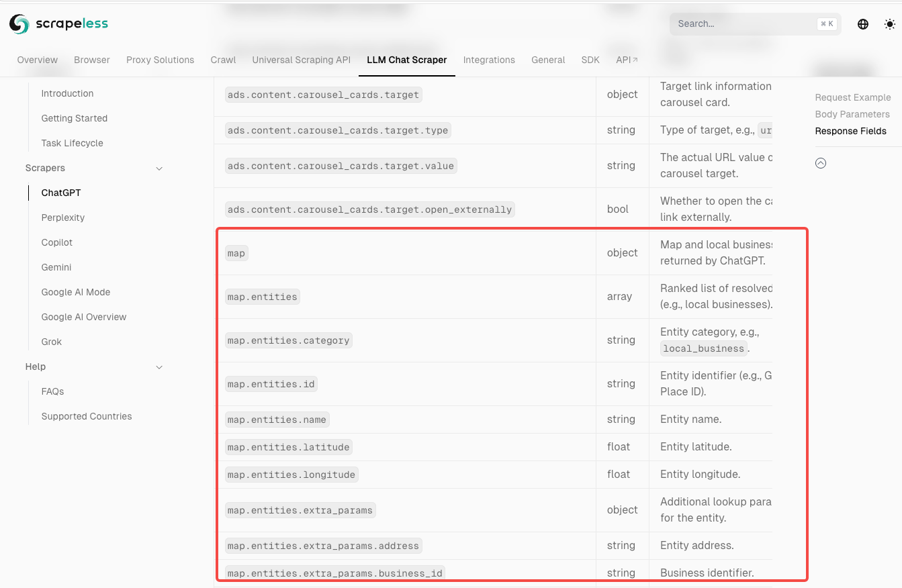Click the map.entities.extra_params.address field code
The width and height of the screenshot is (902, 588).
324,546
